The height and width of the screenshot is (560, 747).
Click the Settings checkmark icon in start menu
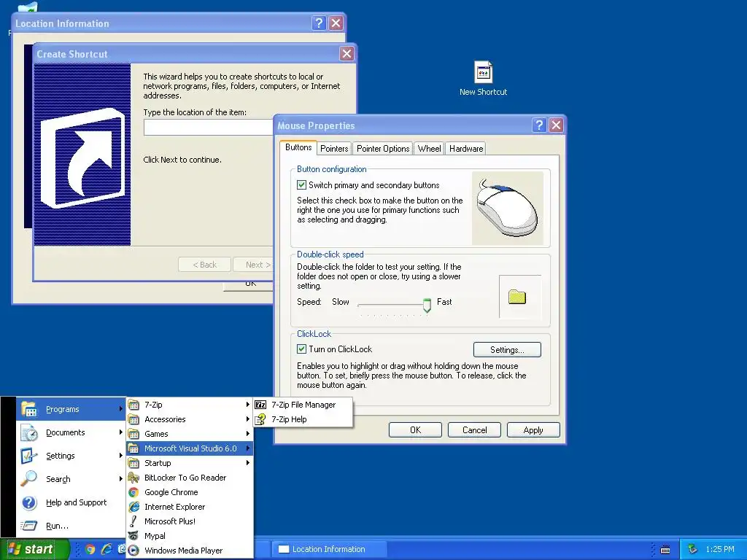coord(29,456)
